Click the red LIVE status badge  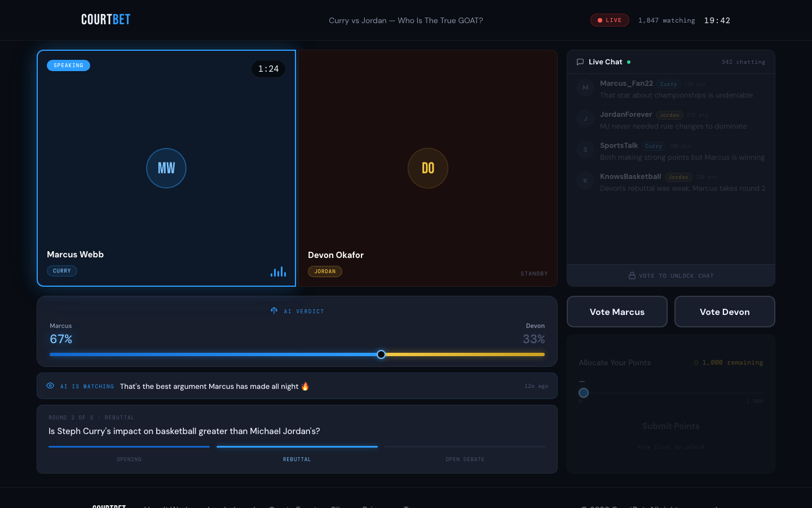(x=610, y=20)
